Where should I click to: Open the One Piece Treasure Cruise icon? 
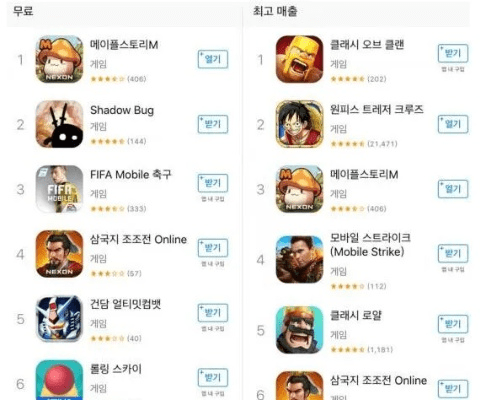pyautogui.click(x=299, y=124)
